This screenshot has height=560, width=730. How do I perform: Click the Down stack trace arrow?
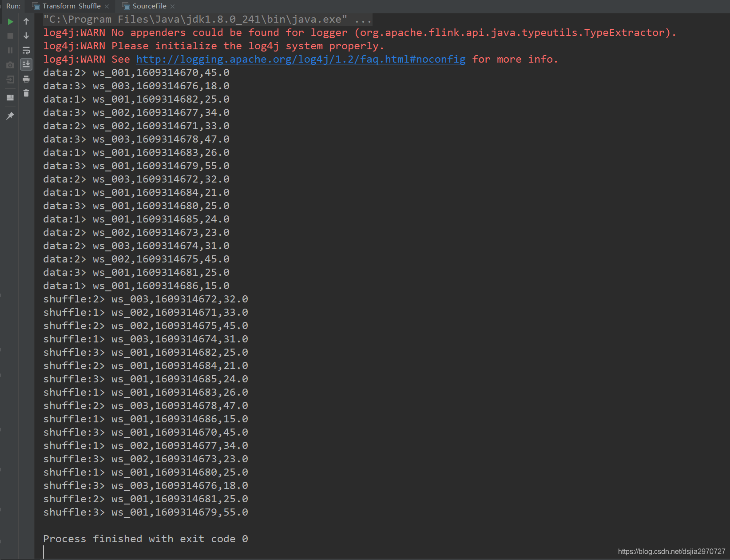click(26, 36)
